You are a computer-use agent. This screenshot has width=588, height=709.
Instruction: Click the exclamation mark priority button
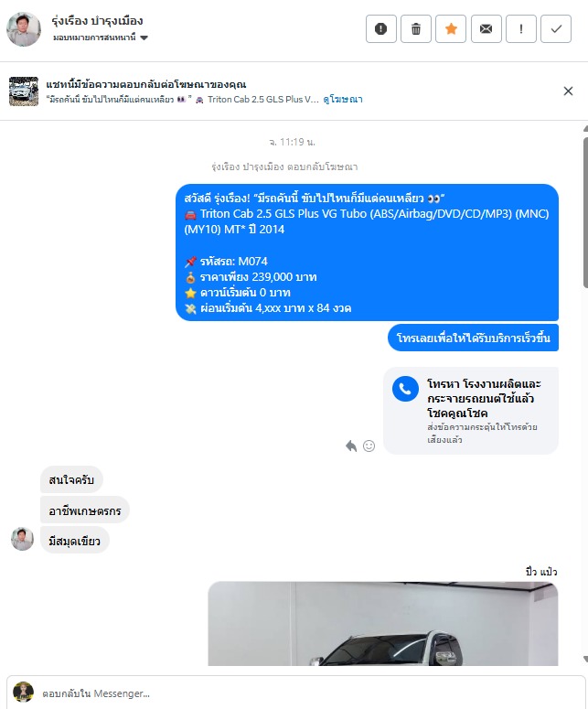521,29
